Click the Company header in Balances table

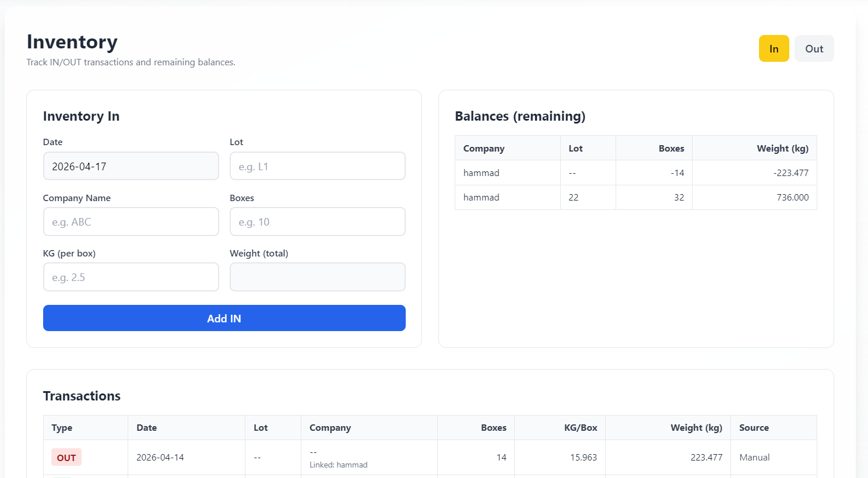point(508,148)
